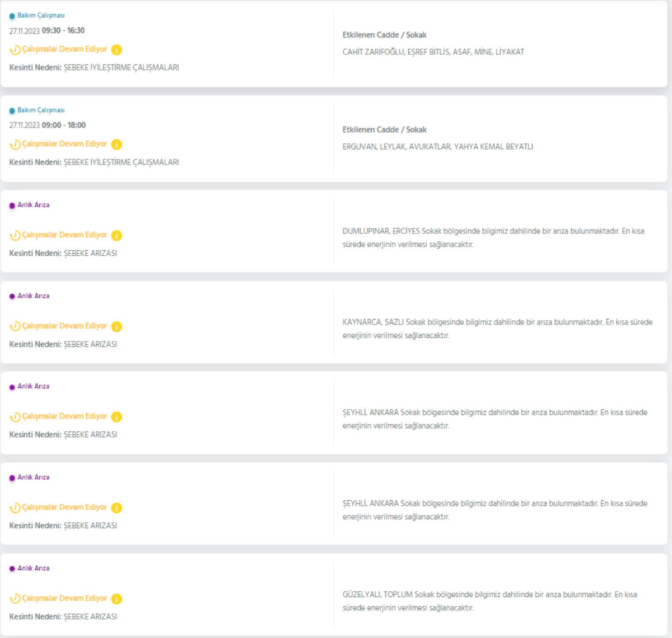
Task: Select the Bakım Çalışması label dated 09:00 - 18:00
Action: pyautogui.click(x=41, y=110)
